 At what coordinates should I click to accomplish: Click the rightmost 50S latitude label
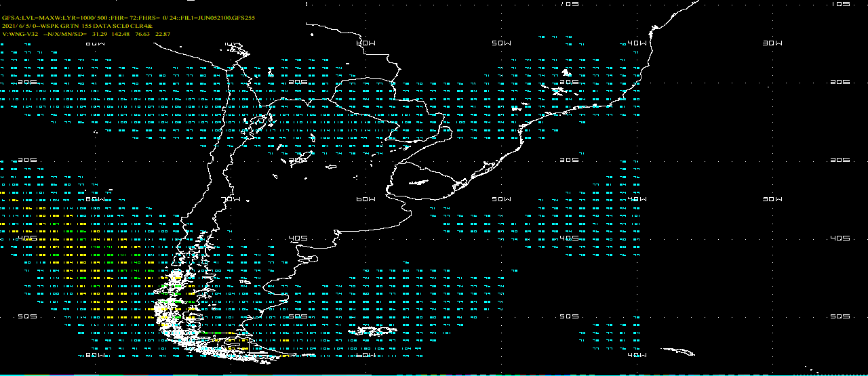[840, 316]
